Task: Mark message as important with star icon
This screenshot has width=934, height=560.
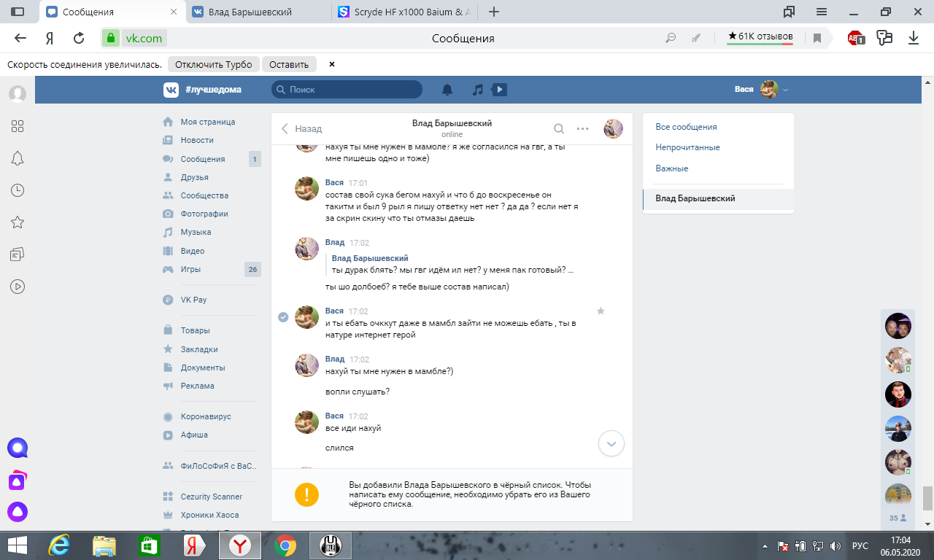Action: [601, 311]
